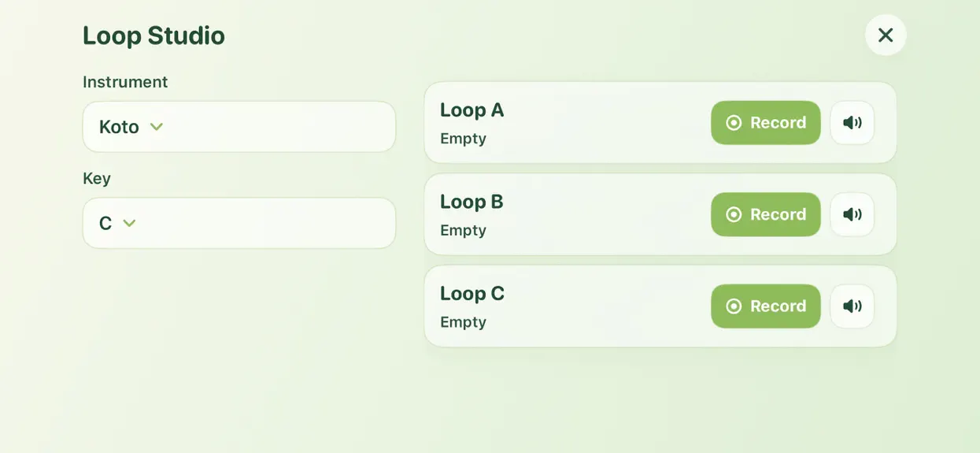980x453 pixels.
Task: Open the Key dropdown showing C
Action: [239, 223]
